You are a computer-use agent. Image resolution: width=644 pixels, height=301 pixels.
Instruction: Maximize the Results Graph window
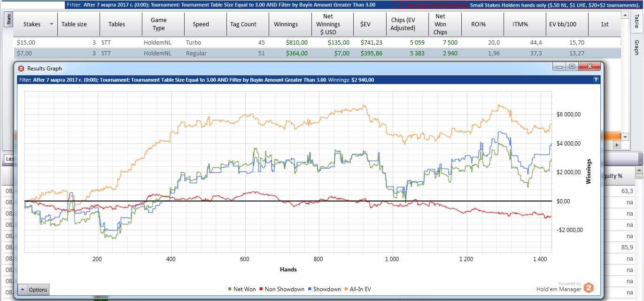572,67
